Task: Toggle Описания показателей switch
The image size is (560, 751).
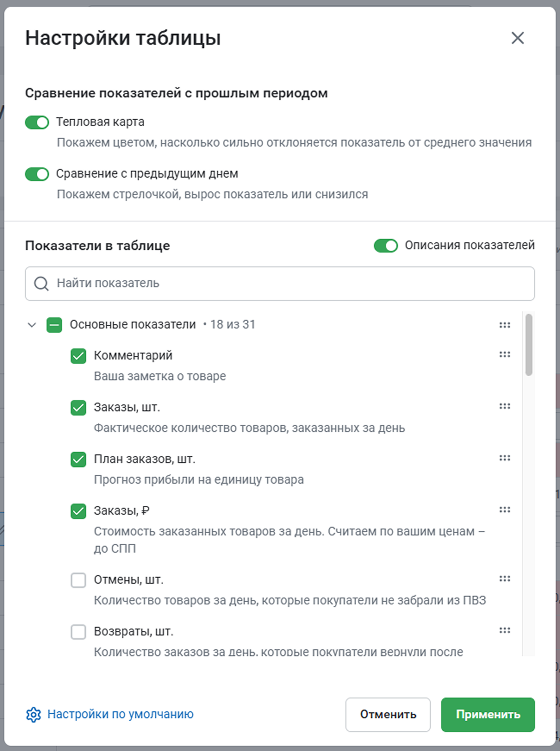Action: coord(386,246)
